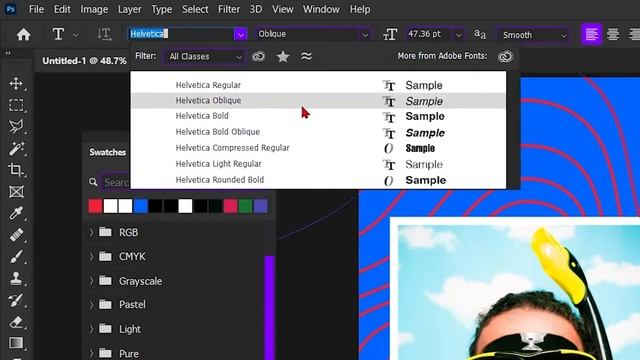Image resolution: width=640 pixels, height=360 pixels.
Task: Select the Polygonal Lasso tool
Action: click(16, 127)
